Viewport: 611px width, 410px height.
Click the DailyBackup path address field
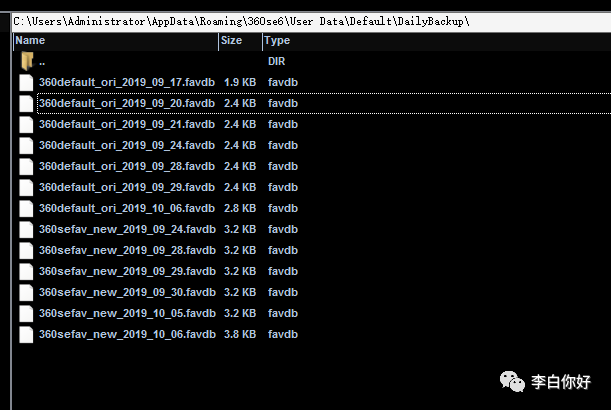tap(311, 21)
